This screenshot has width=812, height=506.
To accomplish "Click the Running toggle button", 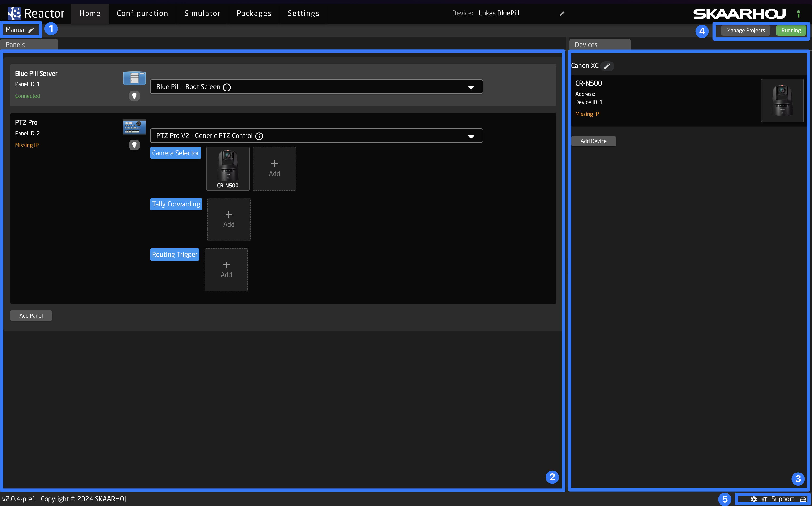I will coord(791,30).
